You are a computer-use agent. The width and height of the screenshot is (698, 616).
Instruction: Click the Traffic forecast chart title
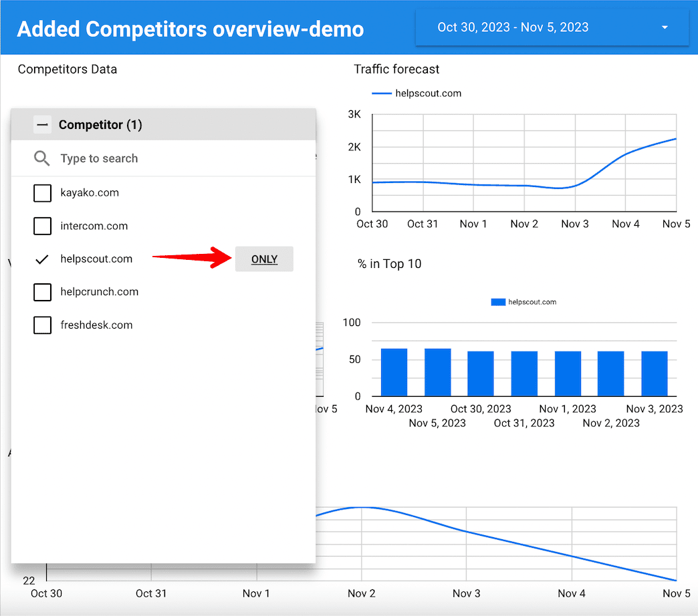point(396,69)
